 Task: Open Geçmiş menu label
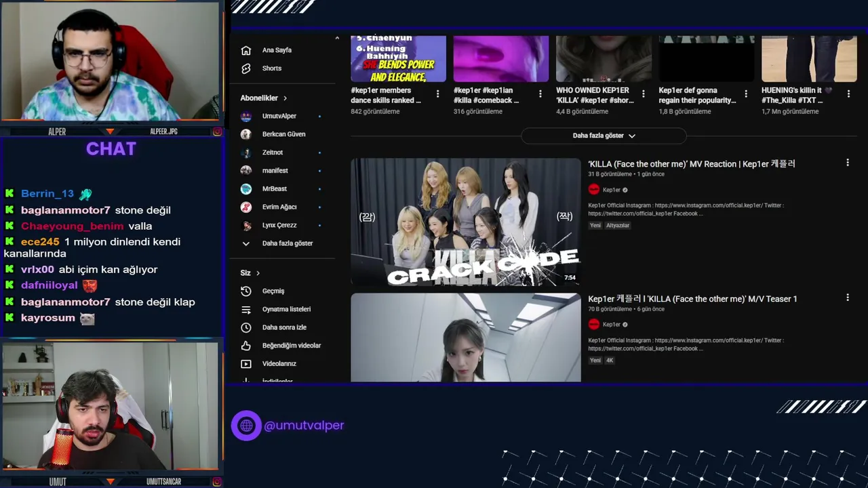pos(273,291)
